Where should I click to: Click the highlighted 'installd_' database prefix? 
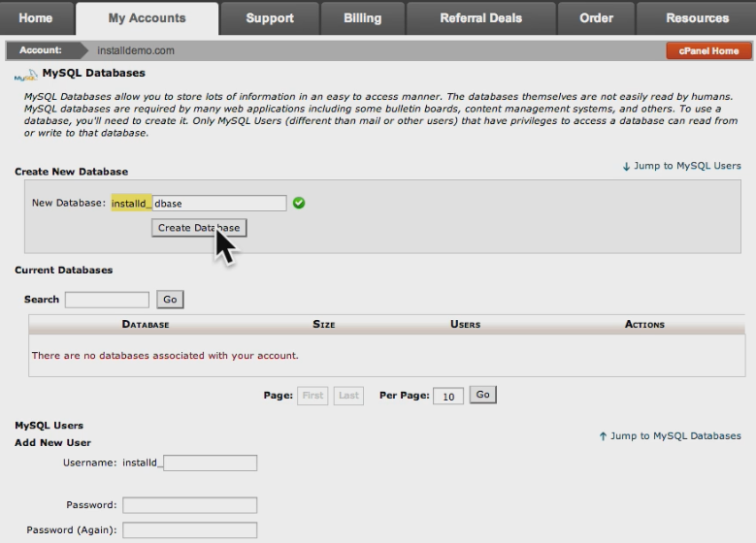131,204
